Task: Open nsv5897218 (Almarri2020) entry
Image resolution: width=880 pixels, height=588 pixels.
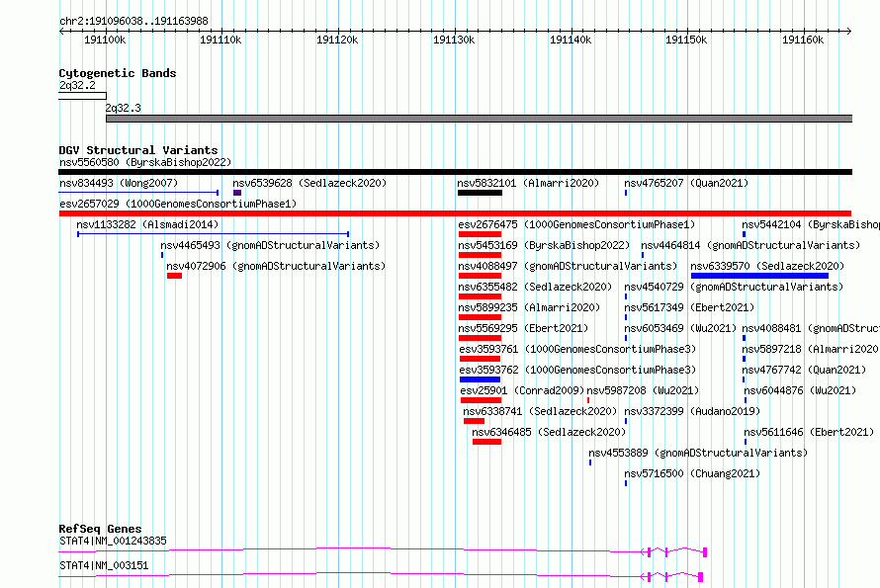Action: pos(811,350)
